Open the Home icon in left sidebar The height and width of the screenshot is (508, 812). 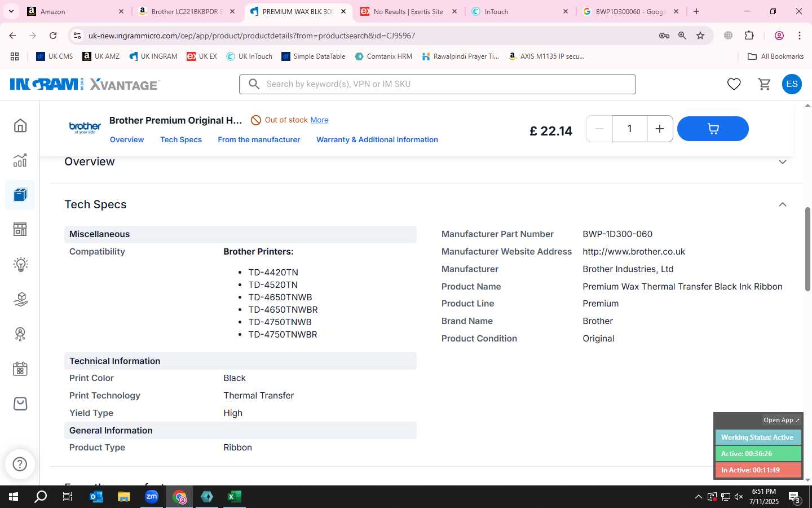20,125
